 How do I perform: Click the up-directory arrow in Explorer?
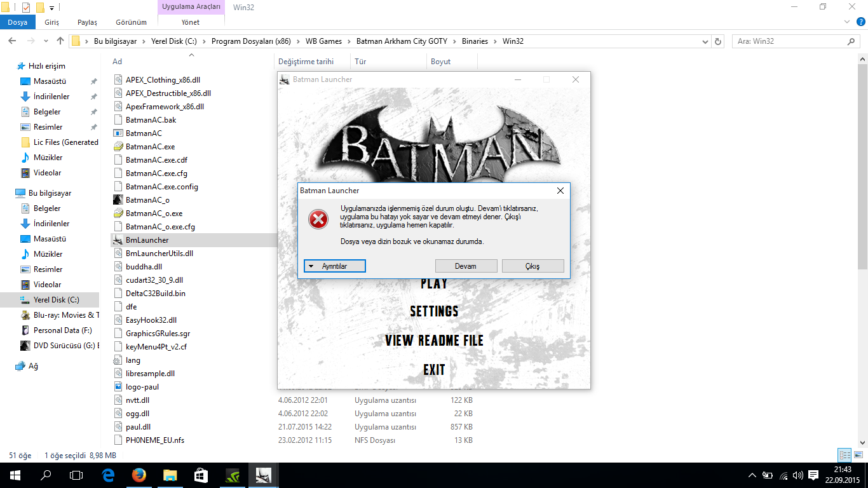coord(60,41)
